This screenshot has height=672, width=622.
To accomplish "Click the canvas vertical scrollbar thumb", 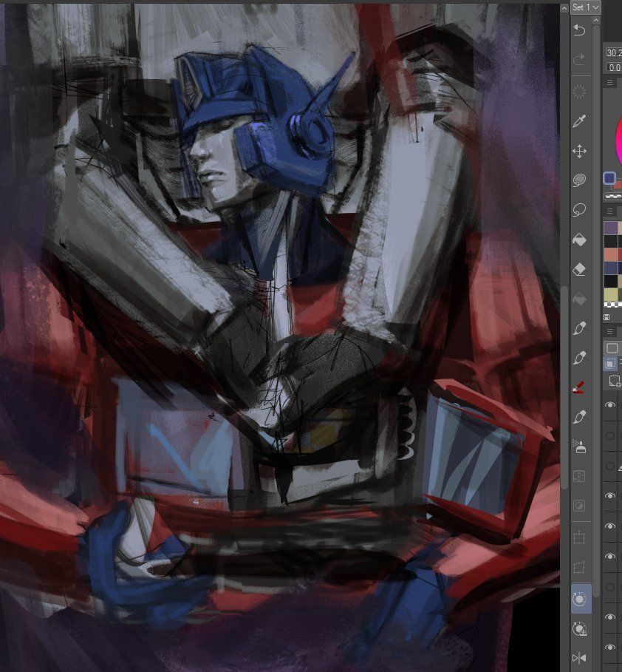I will tap(564, 387).
